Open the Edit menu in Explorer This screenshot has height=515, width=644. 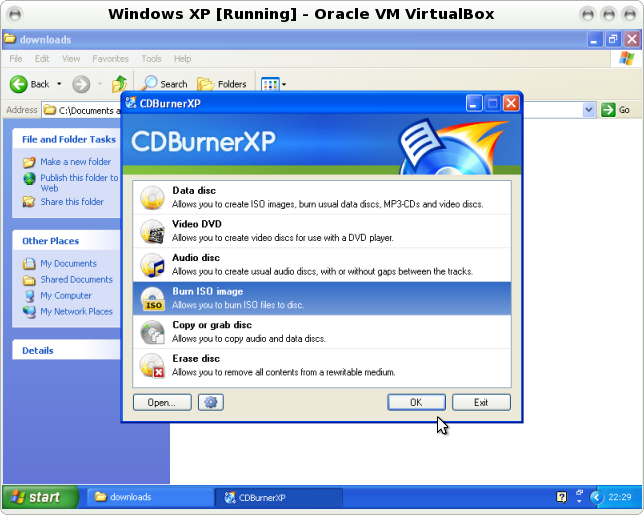[x=42, y=59]
